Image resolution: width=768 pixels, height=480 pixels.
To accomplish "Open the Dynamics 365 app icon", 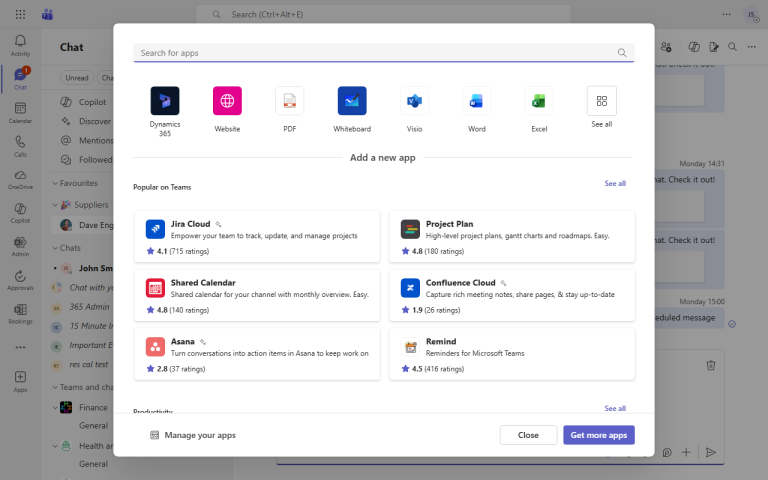I will tap(165, 101).
